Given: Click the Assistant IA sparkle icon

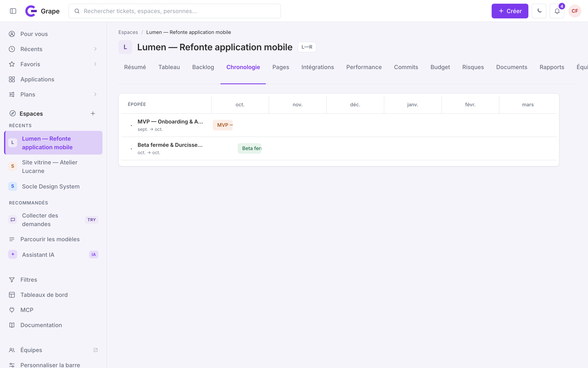Looking at the screenshot, I should coord(13,254).
